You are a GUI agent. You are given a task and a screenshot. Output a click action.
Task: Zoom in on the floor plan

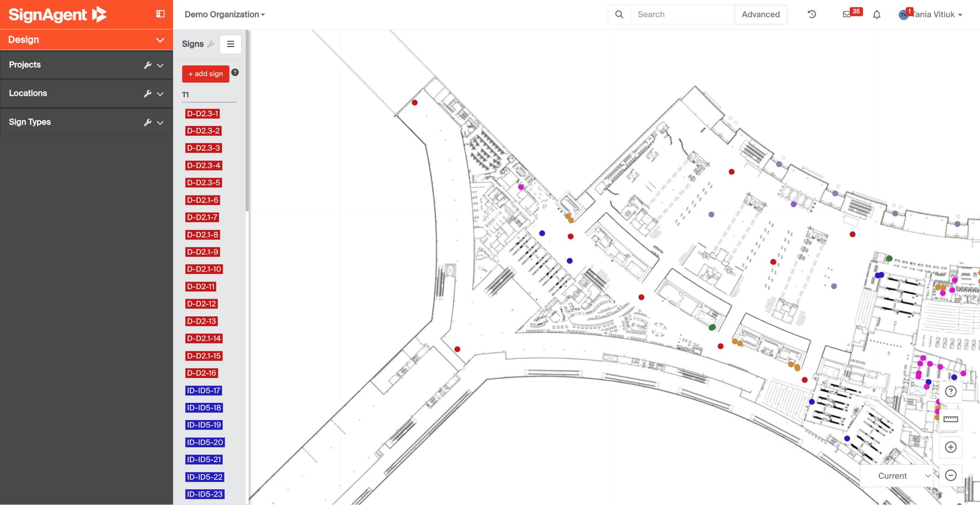pos(951,447)
